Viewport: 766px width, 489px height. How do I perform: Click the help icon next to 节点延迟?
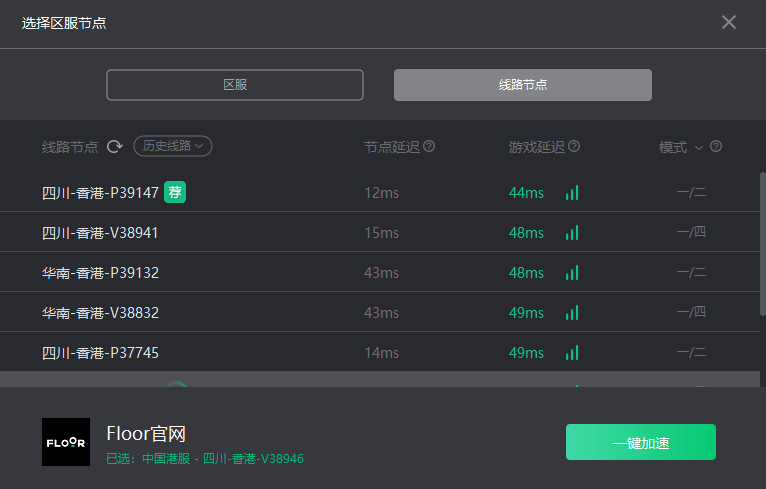point(429,146)
